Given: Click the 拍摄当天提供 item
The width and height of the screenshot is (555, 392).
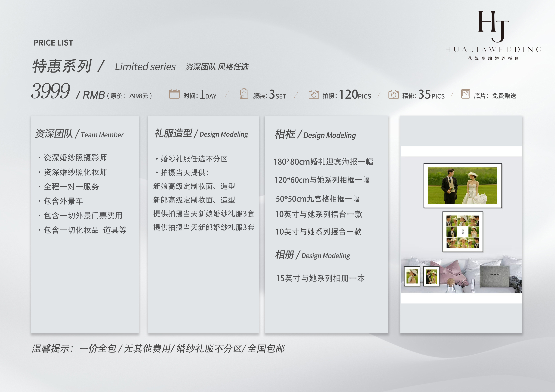Looking at the screenshot, I should 182,172.
